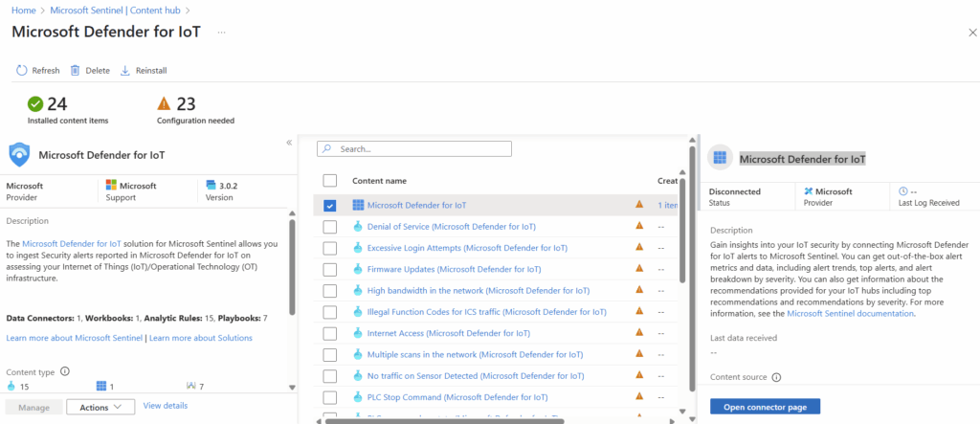Click the analytic rules flask content type filter
Viewport: 980px width, 424px height.
[12, 386]
